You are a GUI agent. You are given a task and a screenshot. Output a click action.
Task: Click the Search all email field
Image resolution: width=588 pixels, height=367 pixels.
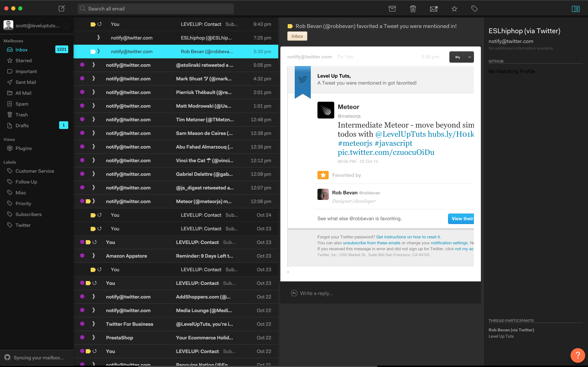156,9
